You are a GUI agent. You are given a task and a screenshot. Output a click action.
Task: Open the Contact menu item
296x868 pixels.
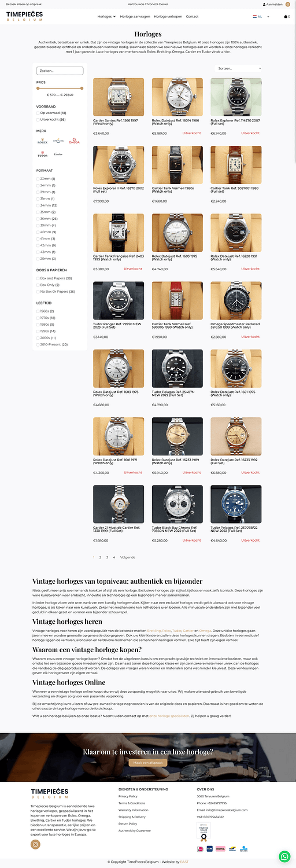click(x=192, y=17)
